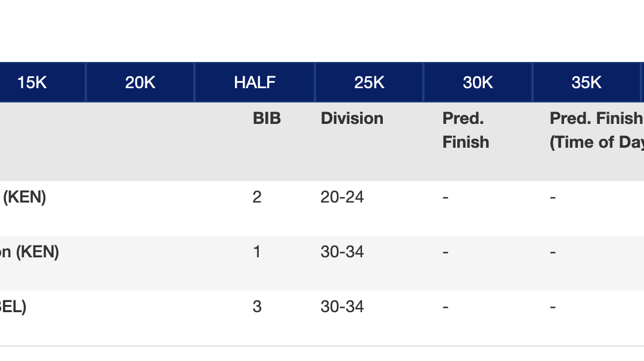Click the BIB column header

coord(267,119)
